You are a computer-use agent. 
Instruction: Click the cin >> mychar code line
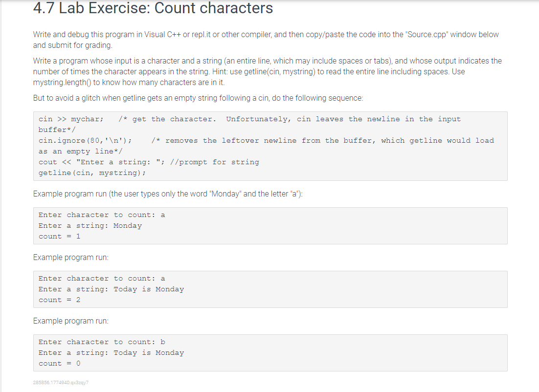249,124
